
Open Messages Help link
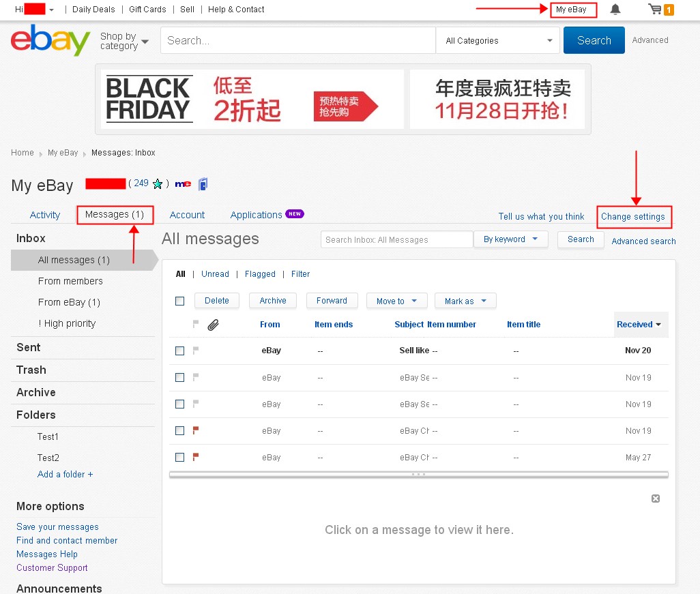click(x=47, y=554)
